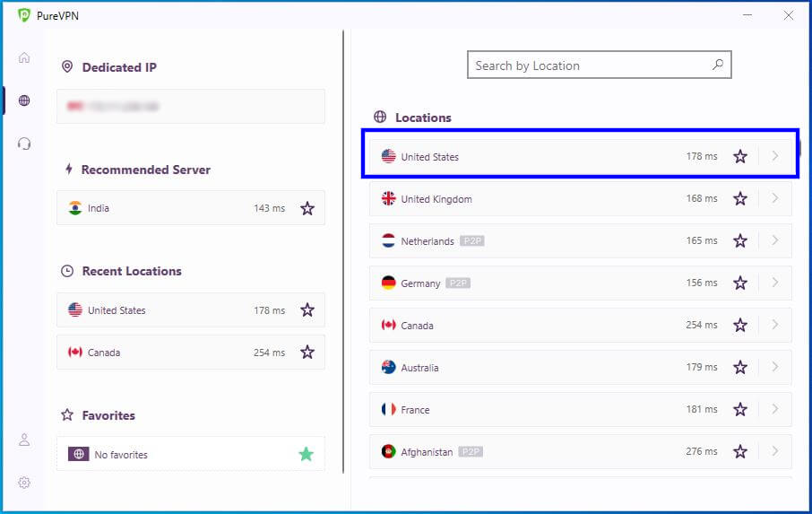The image size is (812, 514).
Task: Click the Netherlands flag icon
Action: [x=388, y=240]
